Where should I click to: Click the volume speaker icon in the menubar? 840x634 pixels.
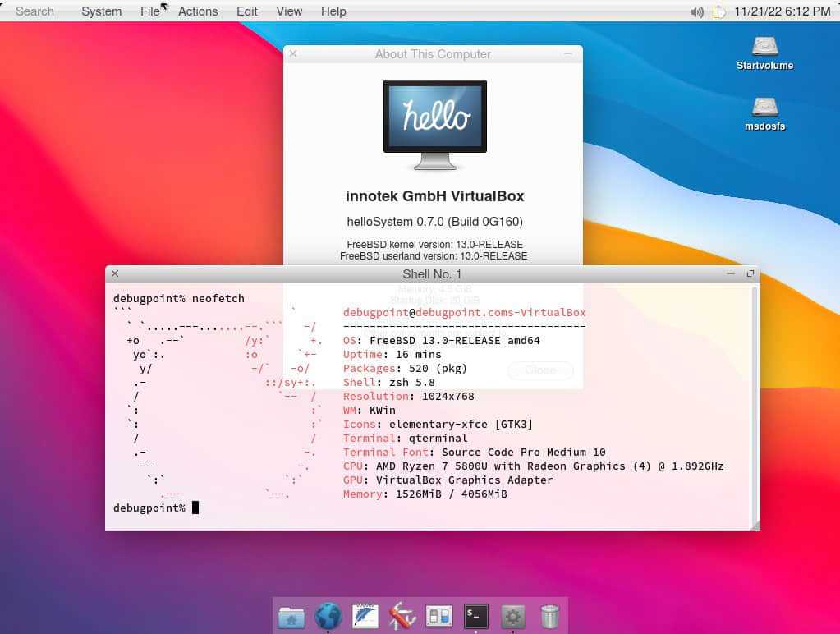pyautogui.click(x=697, y=11)
